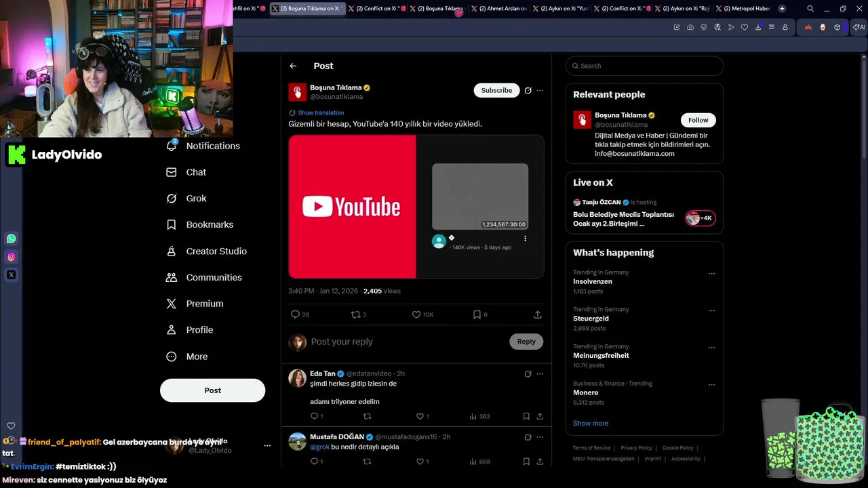This screenshot has height=488, width=868.
Task: Open Profile in the X sidebar
Action: (189, 330)
